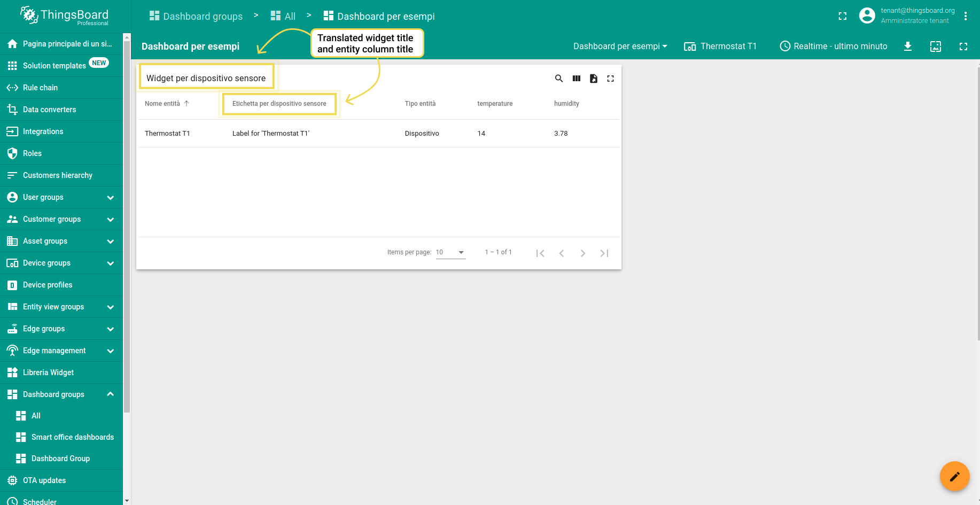Image resolution: width=980 pixels, height=505 pixels.
Task: Click the export dashboard download icon
Action: (907, 46)
